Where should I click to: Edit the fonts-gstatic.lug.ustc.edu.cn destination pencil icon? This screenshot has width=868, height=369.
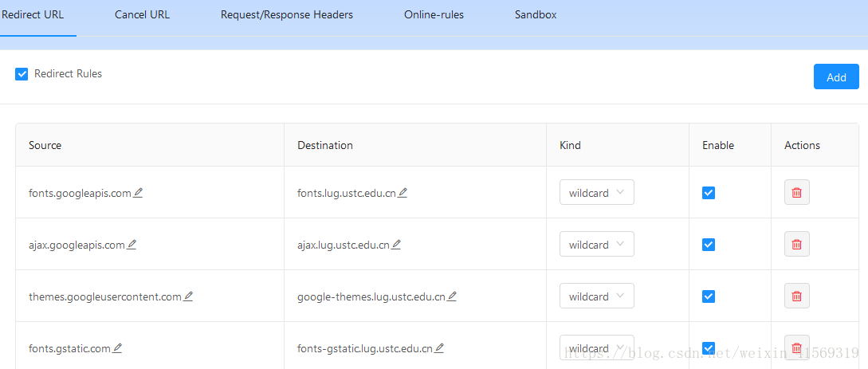(439, 348)
